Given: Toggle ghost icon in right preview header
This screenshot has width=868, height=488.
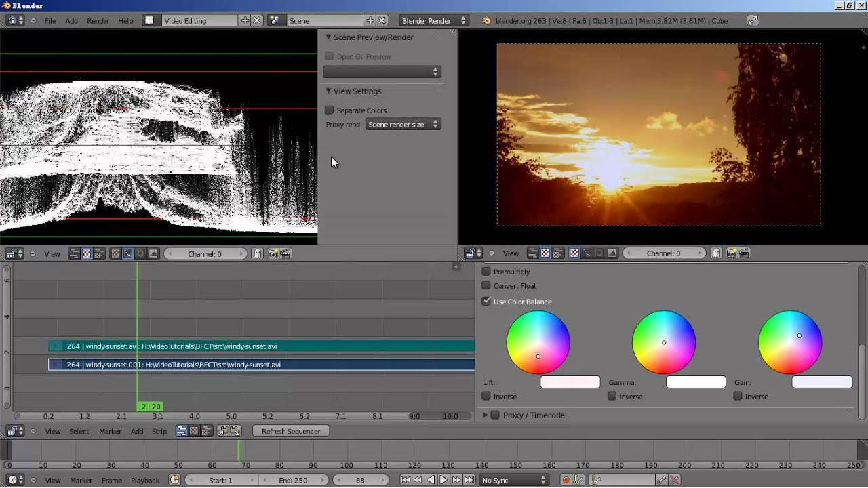Looking at the screenshot, I should [x=716, y=253].
